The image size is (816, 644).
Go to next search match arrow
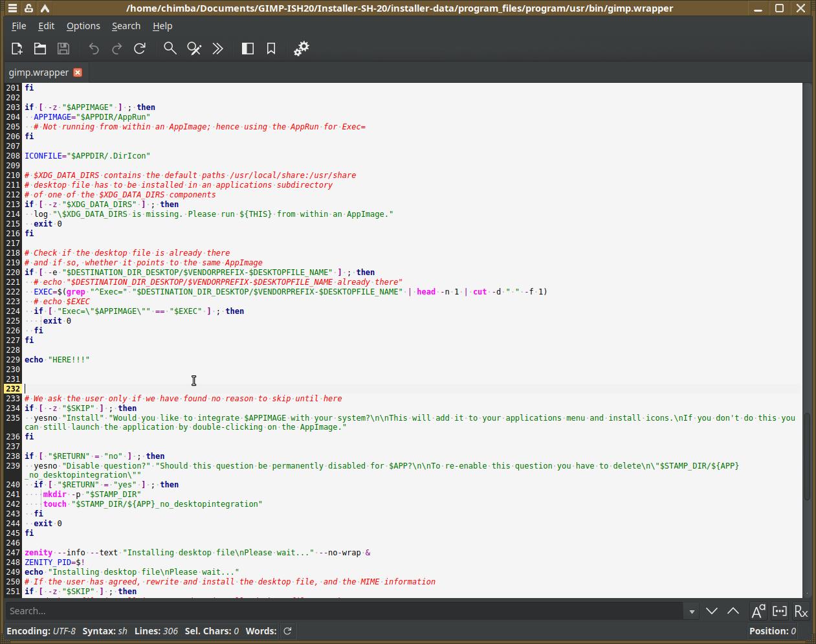712,611
